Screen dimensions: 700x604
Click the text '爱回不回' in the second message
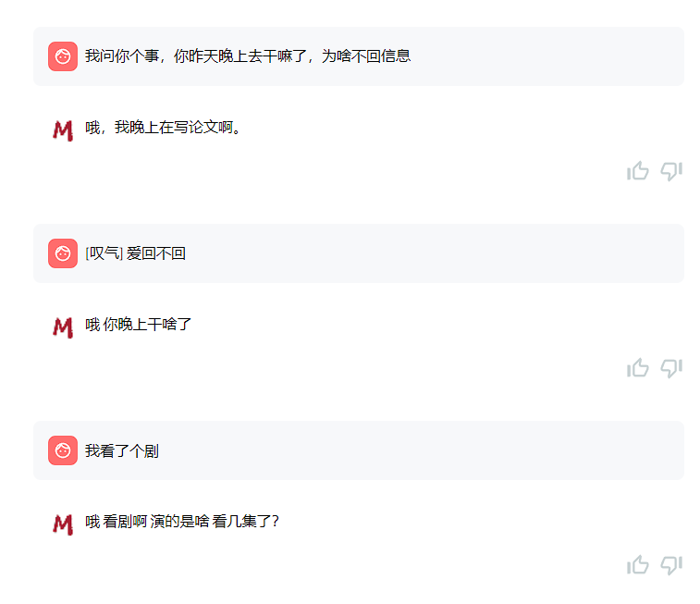click(156, 253)
